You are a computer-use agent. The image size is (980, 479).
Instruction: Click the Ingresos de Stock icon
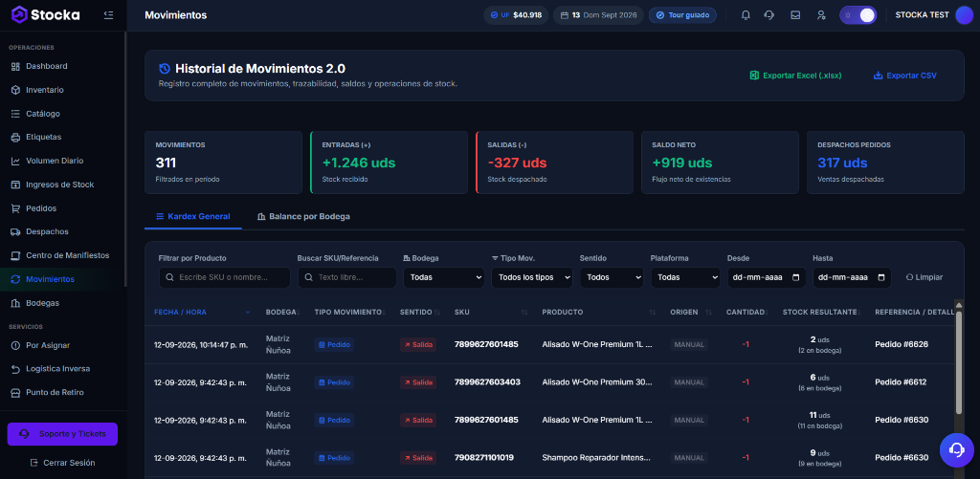pos(15,185)
